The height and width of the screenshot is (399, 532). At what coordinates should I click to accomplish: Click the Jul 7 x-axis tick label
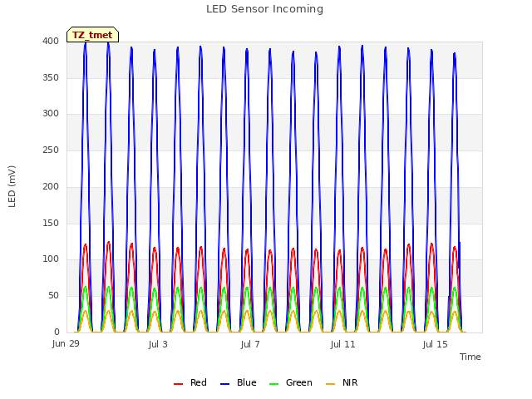pyautogui.click(x=250, y=344)
